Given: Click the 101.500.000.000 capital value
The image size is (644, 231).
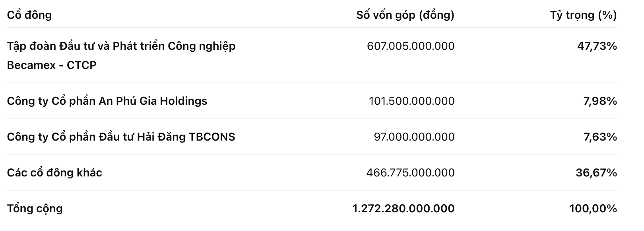Looking at the screenshot, I should 411,101.
